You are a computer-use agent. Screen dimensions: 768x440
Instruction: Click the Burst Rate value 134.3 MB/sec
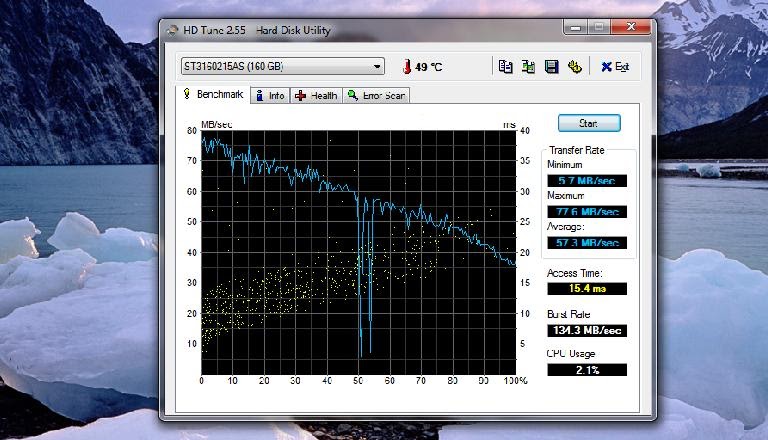point(587,330)
